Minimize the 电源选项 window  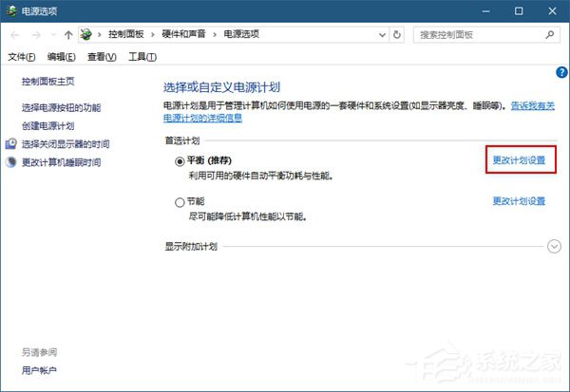(485, 11)
